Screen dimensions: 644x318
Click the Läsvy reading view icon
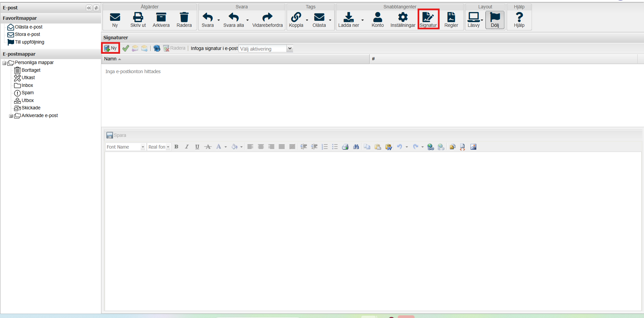474,17
